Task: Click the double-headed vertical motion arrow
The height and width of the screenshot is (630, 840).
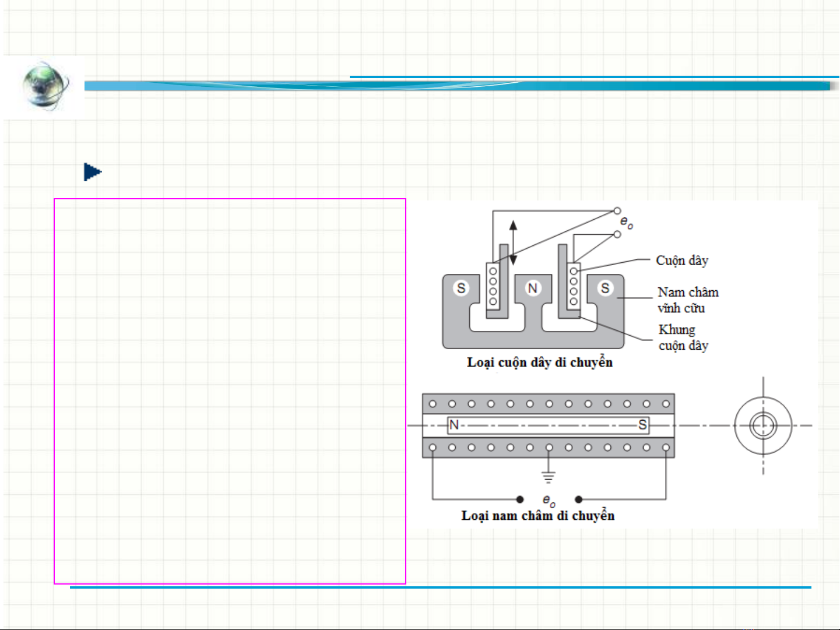Action: (513, 242)
